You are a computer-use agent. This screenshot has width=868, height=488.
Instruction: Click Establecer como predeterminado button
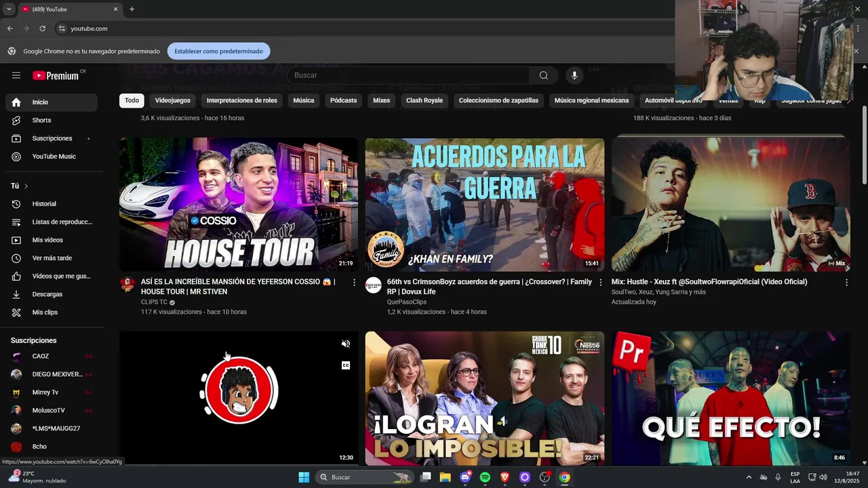click(x=218, y=51)
